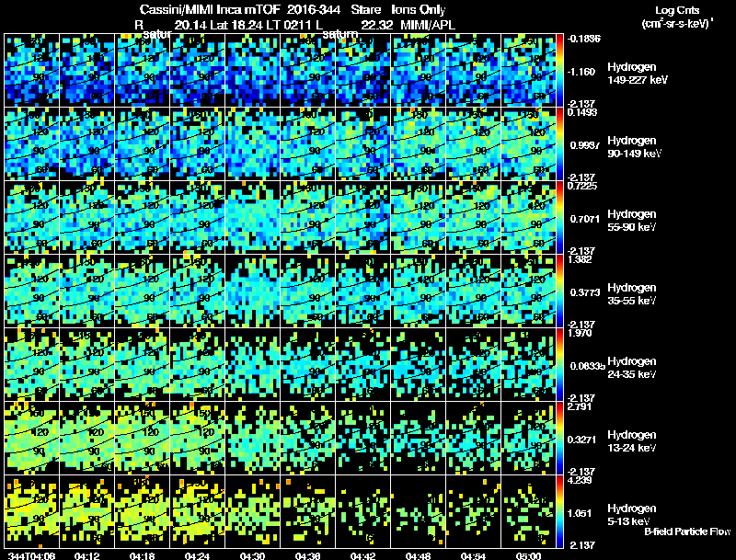Open the 5-13 keV panel at 04:54
The height and width of the screenshot is (560, 736).
pos(473,511)
